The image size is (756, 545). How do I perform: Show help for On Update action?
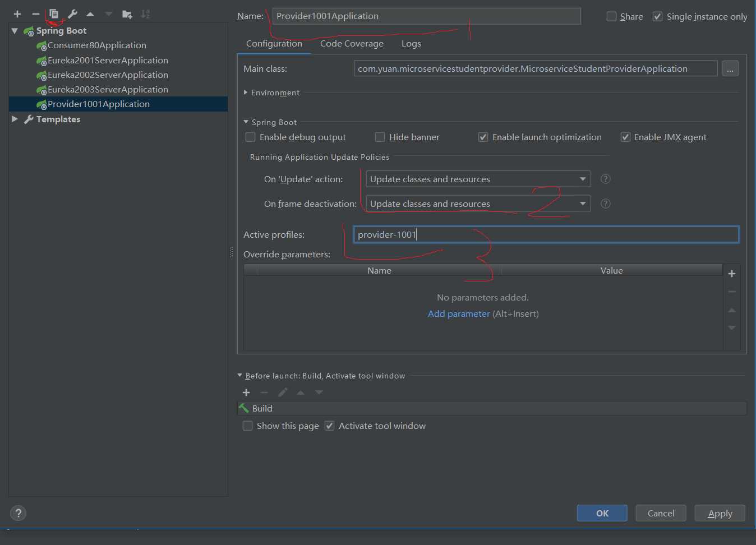pyautogui.click(x=606, y=179)
